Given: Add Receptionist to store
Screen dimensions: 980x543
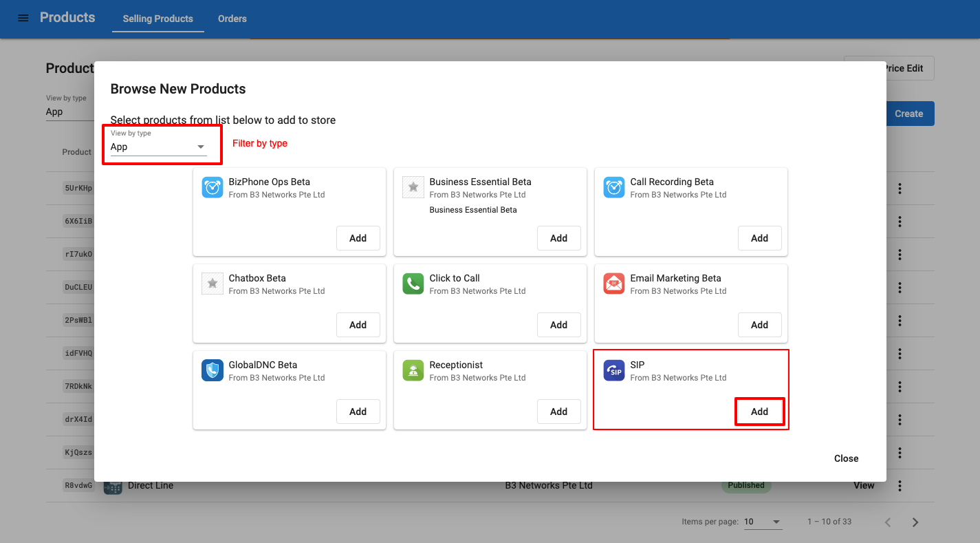Looking at the screenshot, I should click(x=559, y=412).
